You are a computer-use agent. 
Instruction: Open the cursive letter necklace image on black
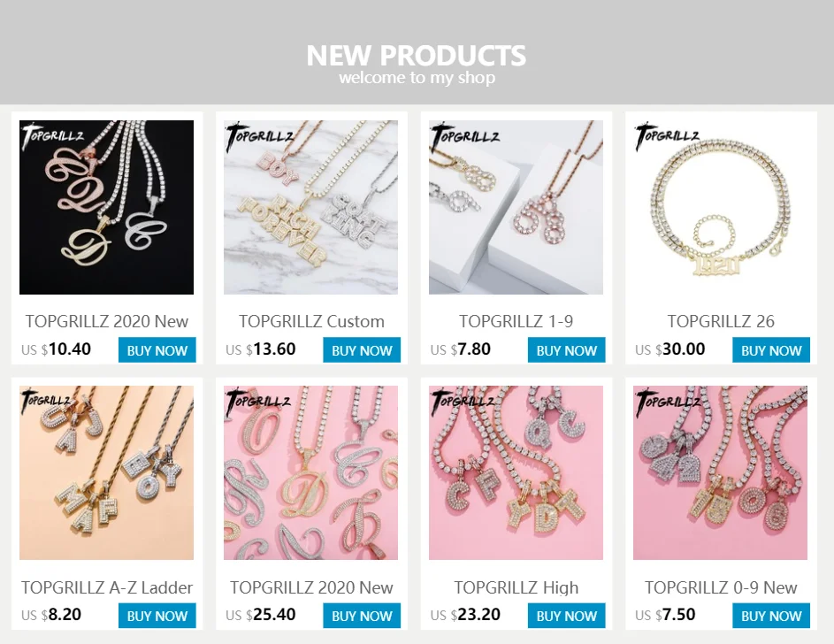(106, 207)
